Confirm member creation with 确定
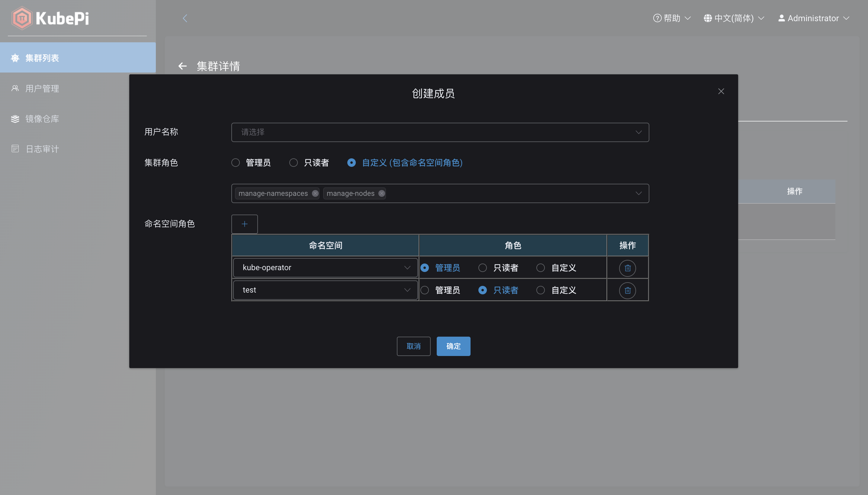 (x=453, y=346)
